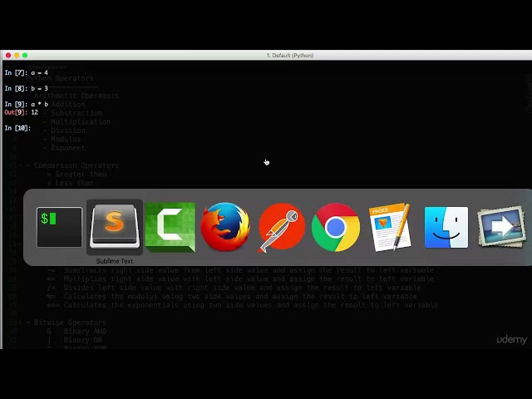532x399 pixels.
Task: Click the 'In [9]: a * b' line
Action: [26, 104]
